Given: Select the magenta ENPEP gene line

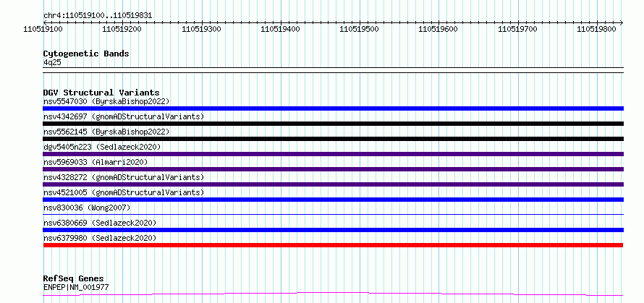Looking at the screenshot, I should 333,294.
